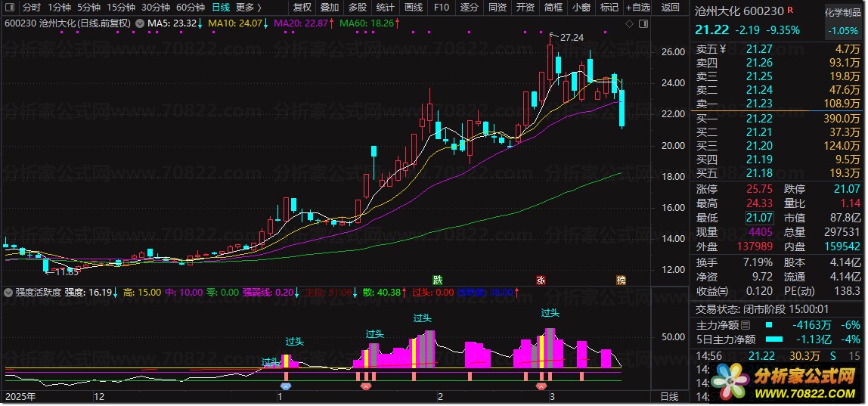The image size is (868, 406).
Task: Expand the 强度活跃度 indicator dropdown arrow
Action: click(x=8, y=292)
